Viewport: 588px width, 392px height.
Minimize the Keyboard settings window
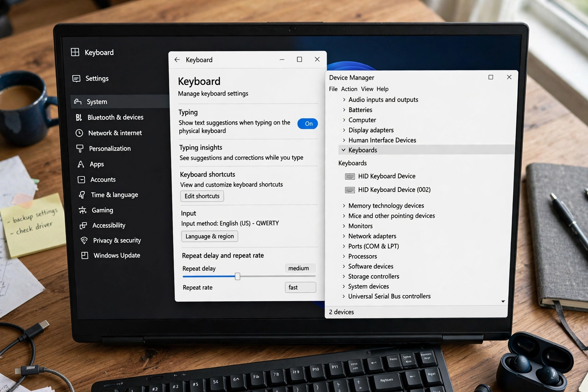pos(282,59)
